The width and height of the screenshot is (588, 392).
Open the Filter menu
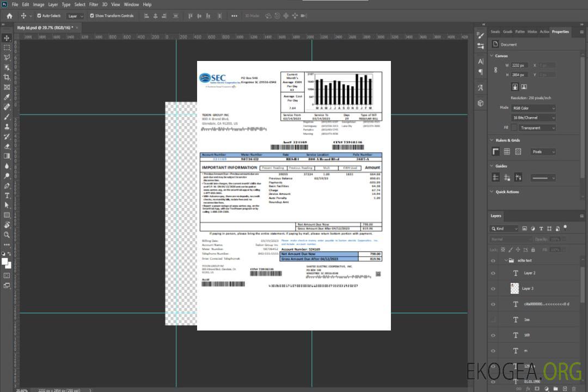pos(94,4)
